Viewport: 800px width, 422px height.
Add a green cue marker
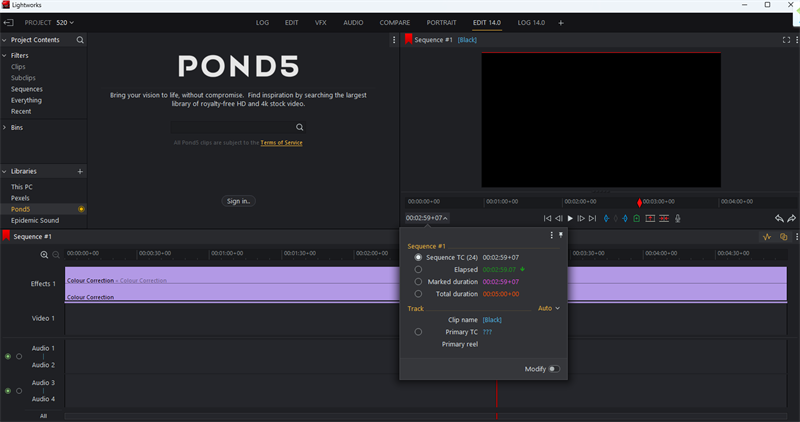637,218
